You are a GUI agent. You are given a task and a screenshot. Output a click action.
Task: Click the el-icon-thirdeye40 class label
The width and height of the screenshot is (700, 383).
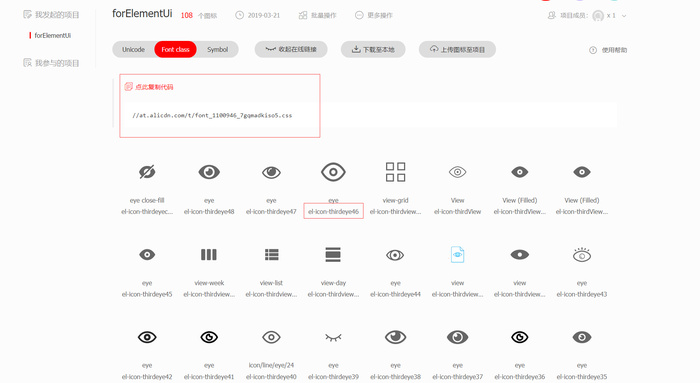pos(271,377)
